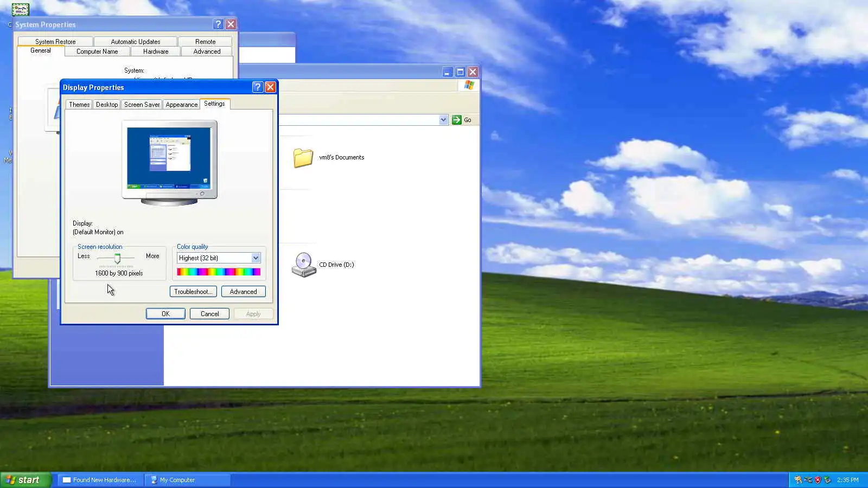Click the red security shield tray icon
Screen dimensions: 868x488
click(x=818, y=480)
